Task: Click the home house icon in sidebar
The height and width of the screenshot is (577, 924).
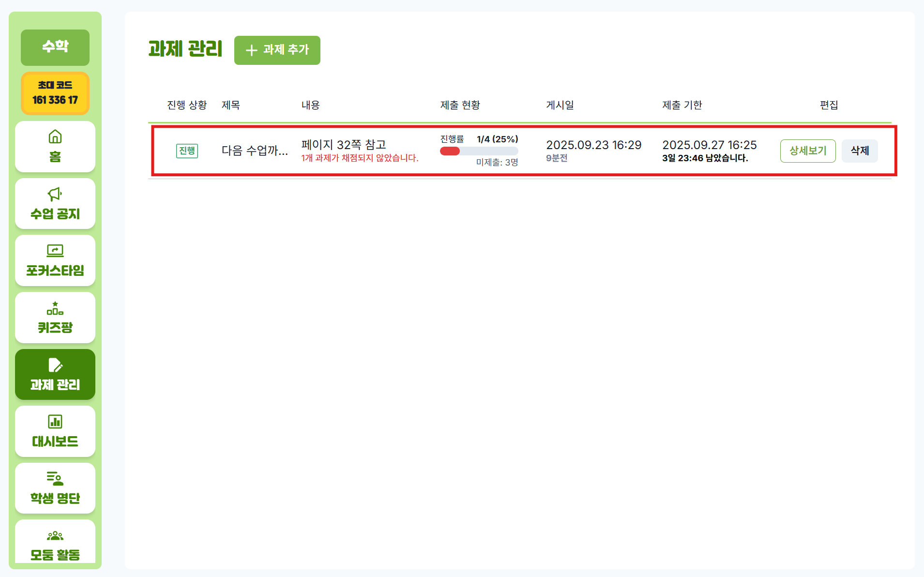Action: point(55,137)
